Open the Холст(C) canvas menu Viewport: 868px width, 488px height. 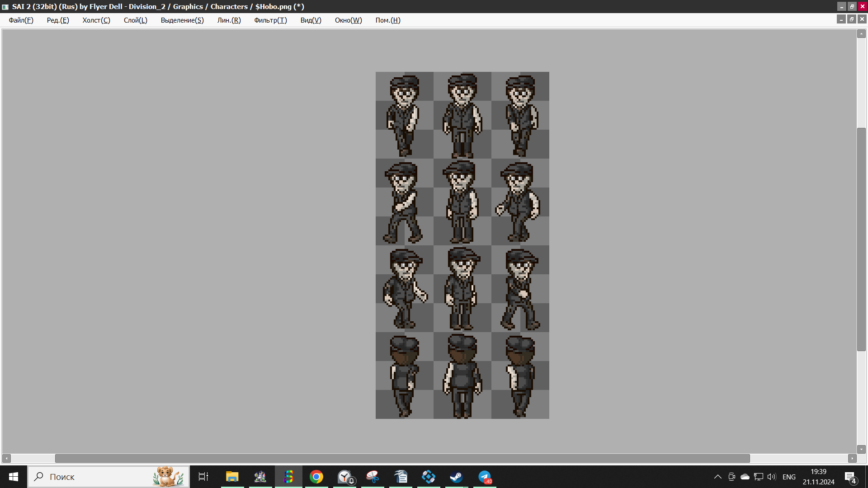point(96,20)
